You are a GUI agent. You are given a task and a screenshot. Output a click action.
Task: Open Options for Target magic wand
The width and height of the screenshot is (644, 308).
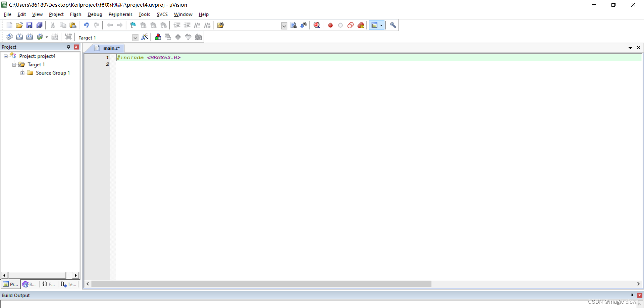[x=145, y=37]
